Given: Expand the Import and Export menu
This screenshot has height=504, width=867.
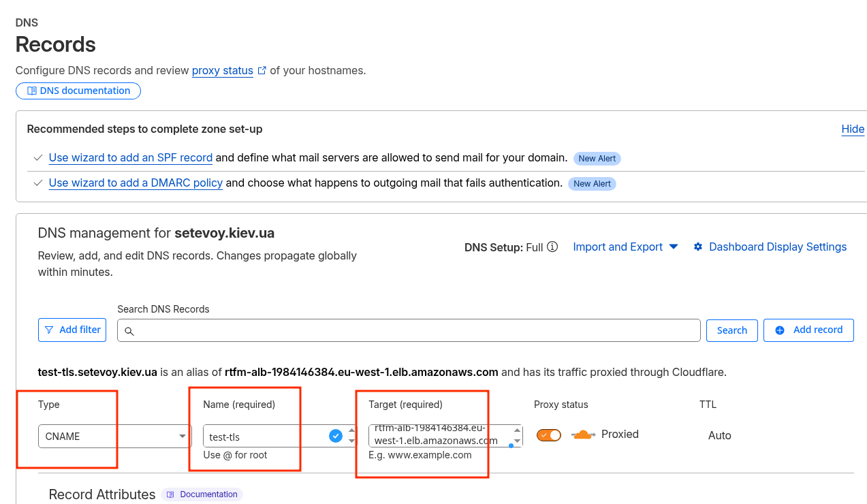Looking at the screenshot, I should click(625, 247).
